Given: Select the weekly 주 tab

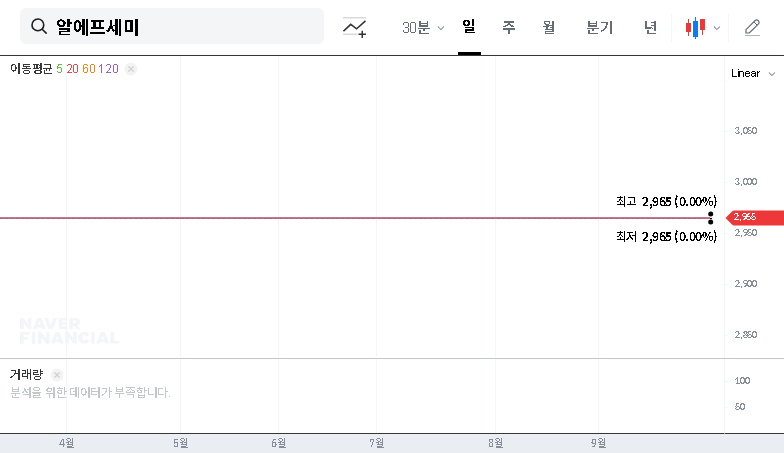Looking at the screenshot, I should 508,28.
